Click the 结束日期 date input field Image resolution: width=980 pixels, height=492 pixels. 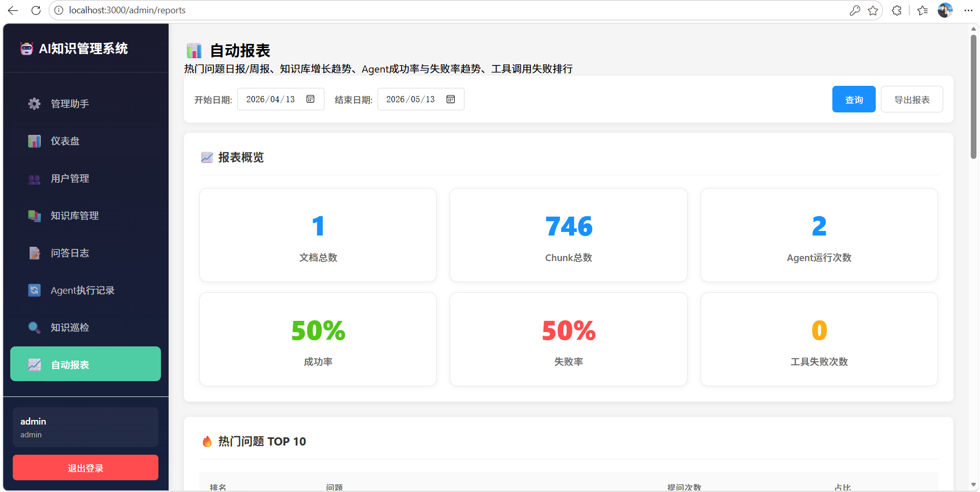pos(421,99)
